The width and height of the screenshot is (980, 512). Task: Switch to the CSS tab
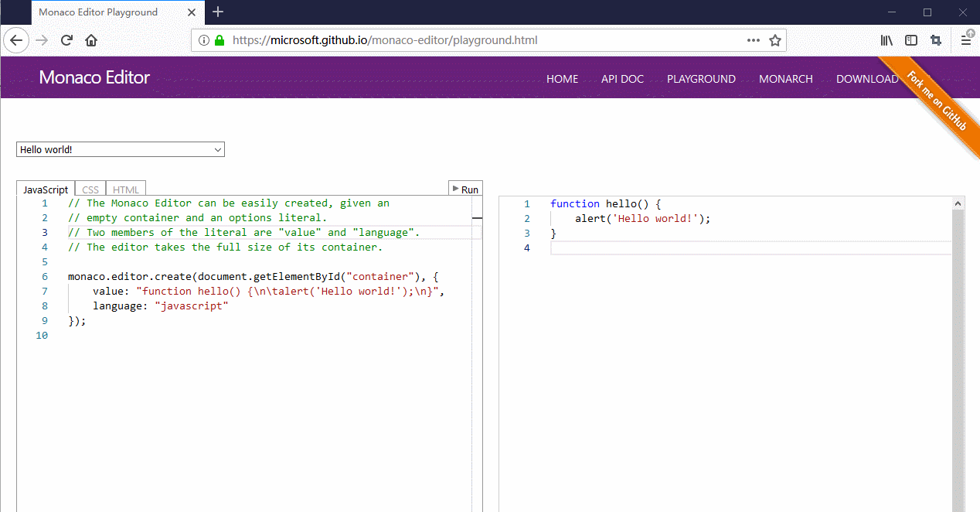coord(90,188)
